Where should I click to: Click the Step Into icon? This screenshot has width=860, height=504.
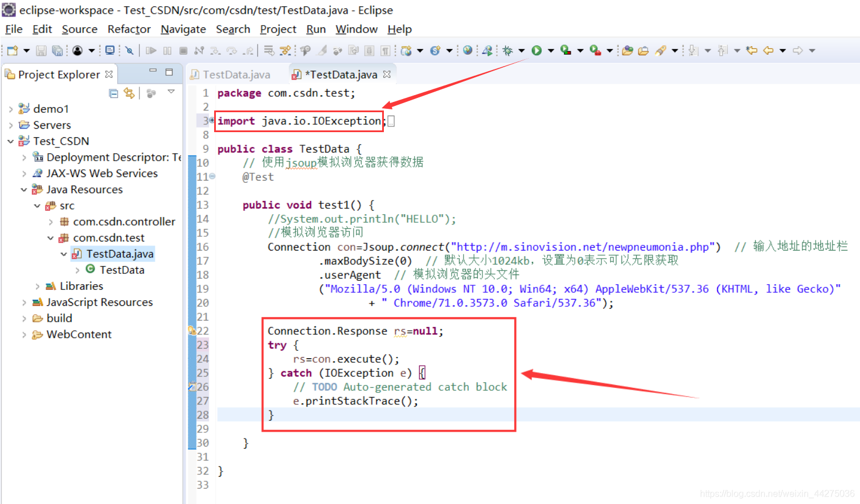215,51
